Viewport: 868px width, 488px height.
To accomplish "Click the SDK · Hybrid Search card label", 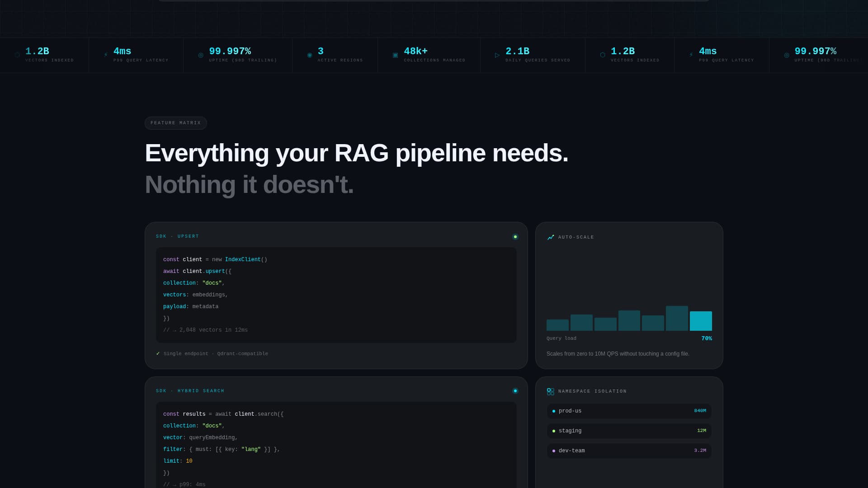I will [x=190, y=391].
